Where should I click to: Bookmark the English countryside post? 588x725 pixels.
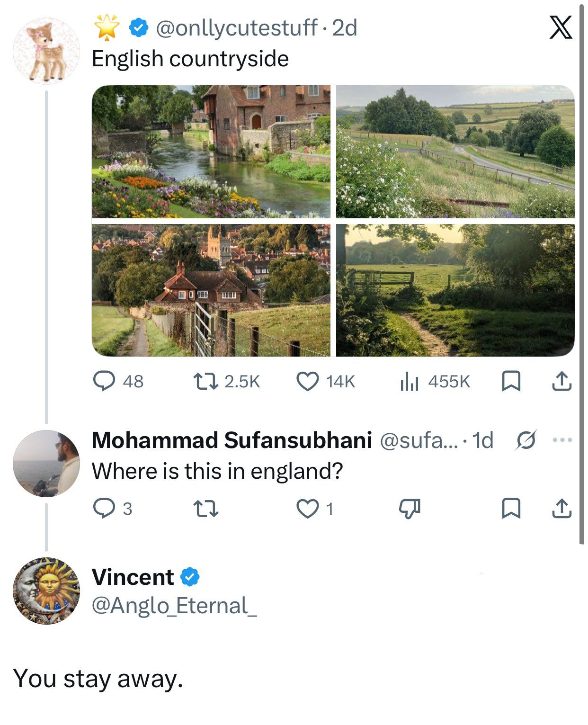511,381
